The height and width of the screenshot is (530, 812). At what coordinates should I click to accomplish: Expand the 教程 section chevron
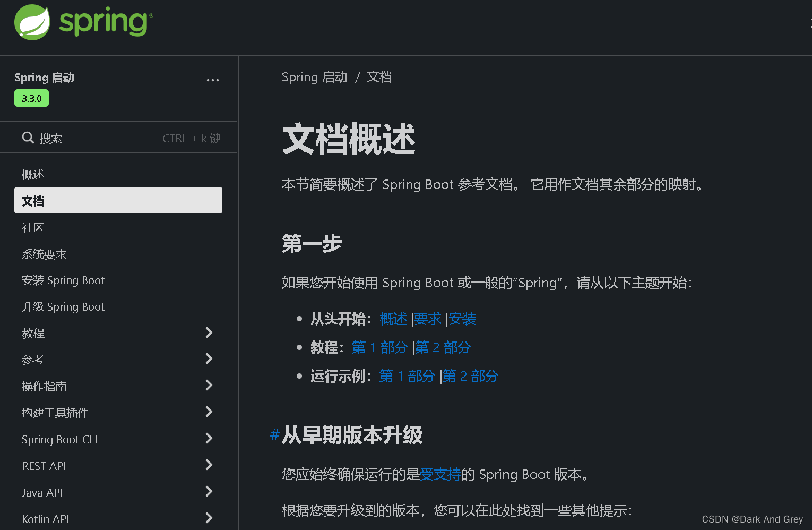coord(209,332)
